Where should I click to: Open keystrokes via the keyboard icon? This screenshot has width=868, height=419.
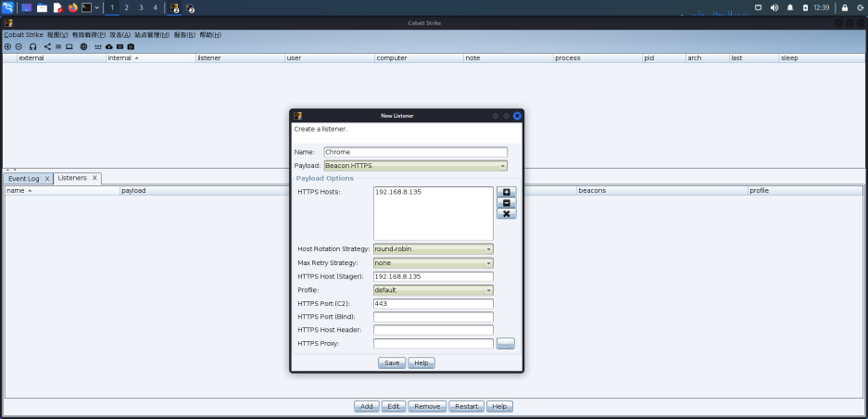(x=120, y=47)
